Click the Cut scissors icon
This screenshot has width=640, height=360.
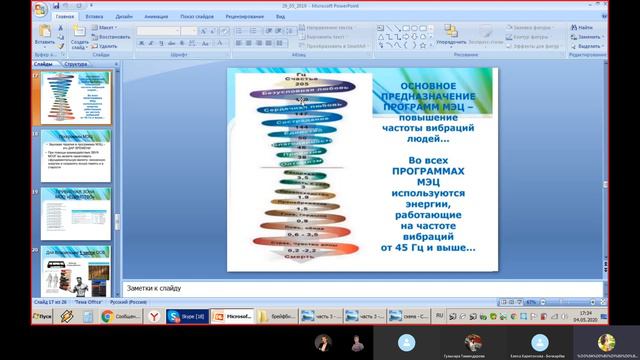[x=60, y=28]
